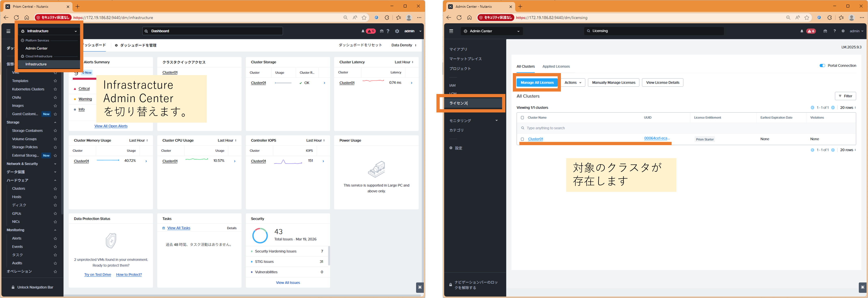
Task: Open hamburger menu in Prism Central
Action: 9,31
